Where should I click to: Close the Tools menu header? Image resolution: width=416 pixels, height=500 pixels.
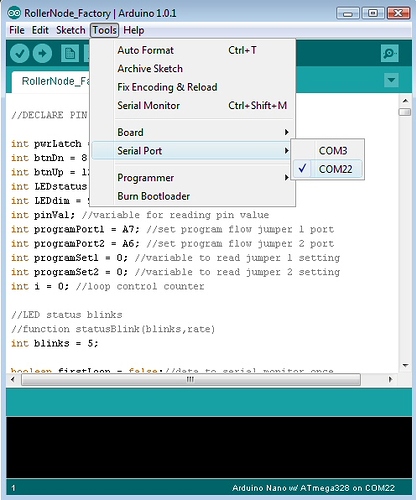tap(104, 30)
